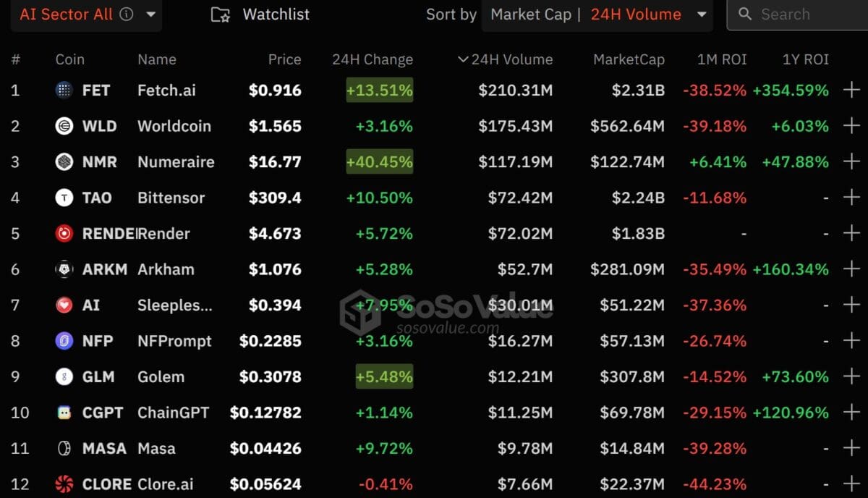Select the 24H Volume sort option
Screen dimensions: 868x498
pos(636,14)
